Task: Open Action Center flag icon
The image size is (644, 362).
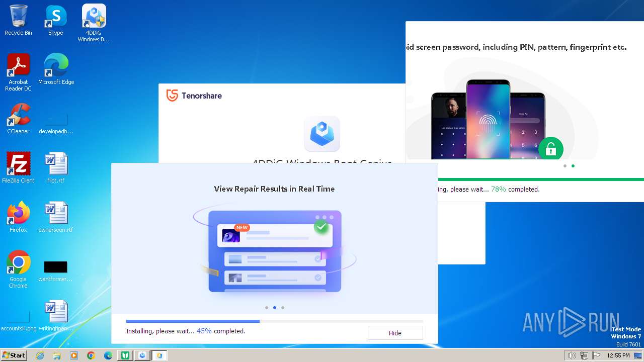Action: click(x=596, y=355)
